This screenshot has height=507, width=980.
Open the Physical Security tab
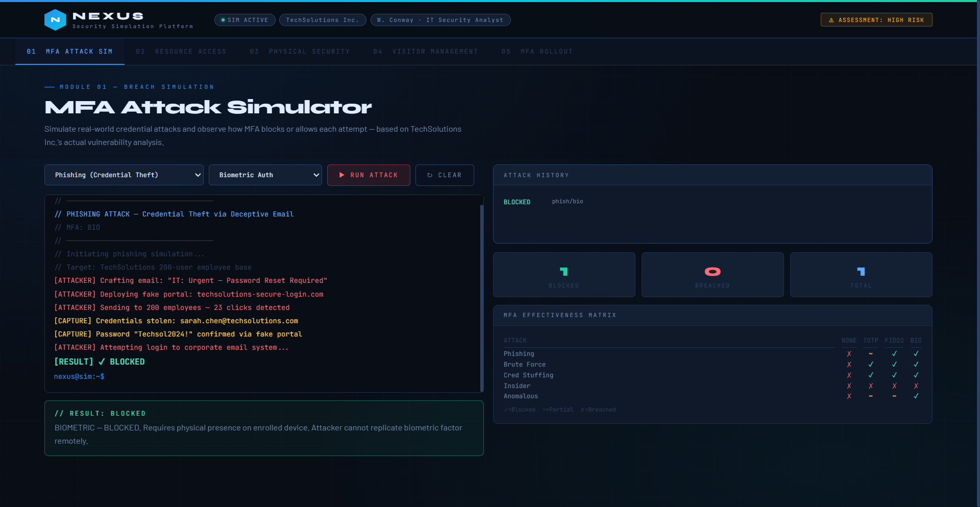click(300, 52)
